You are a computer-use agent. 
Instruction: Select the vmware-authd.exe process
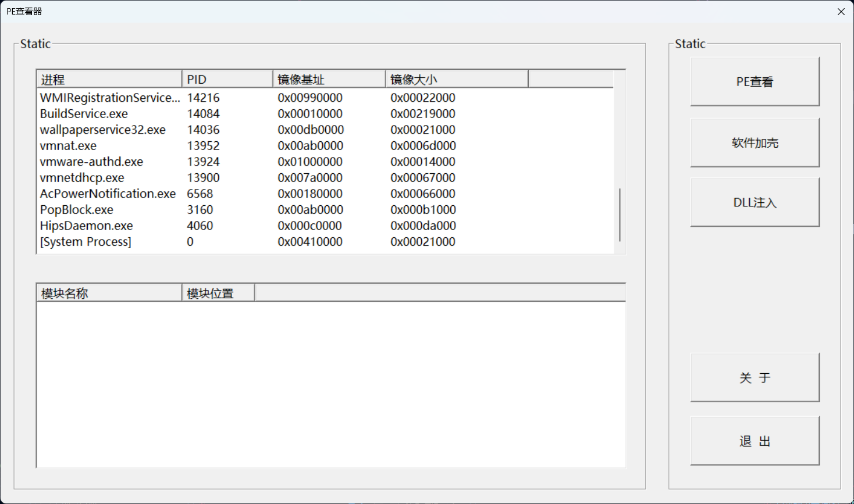click(x=91, y=162)
